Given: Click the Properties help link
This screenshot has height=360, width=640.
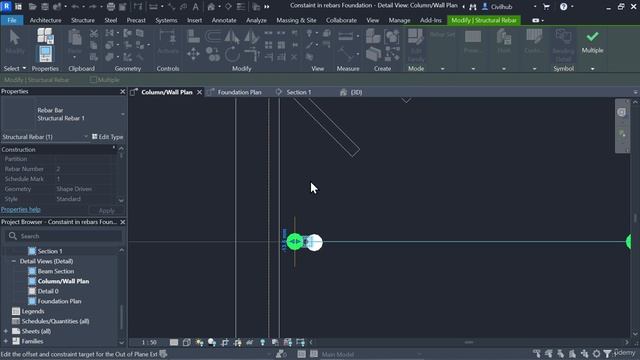Looking at the screenshot, I should coord(20,209).
